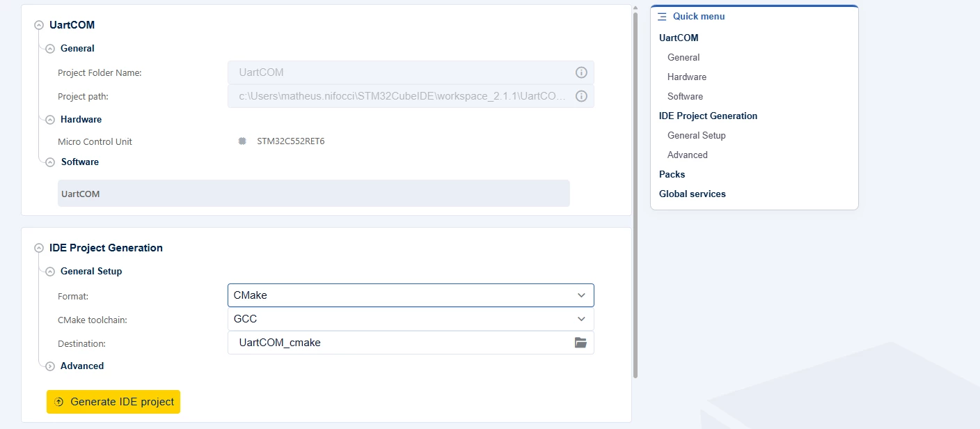
Task: Click the STM32C552RET6 chip icon
Action: pos(242,141)
